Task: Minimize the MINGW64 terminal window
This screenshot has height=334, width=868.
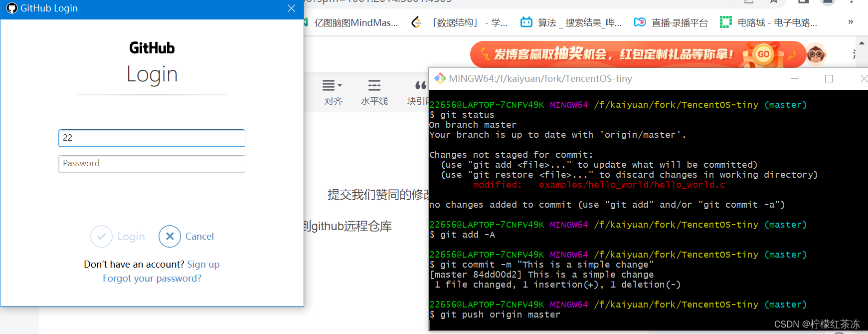Action: point(795,78)
